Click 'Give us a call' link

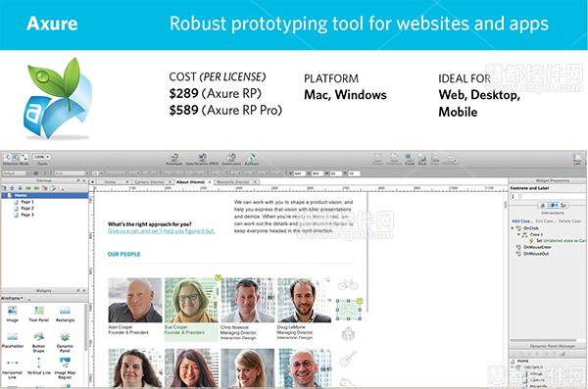(x=162, y=231)
